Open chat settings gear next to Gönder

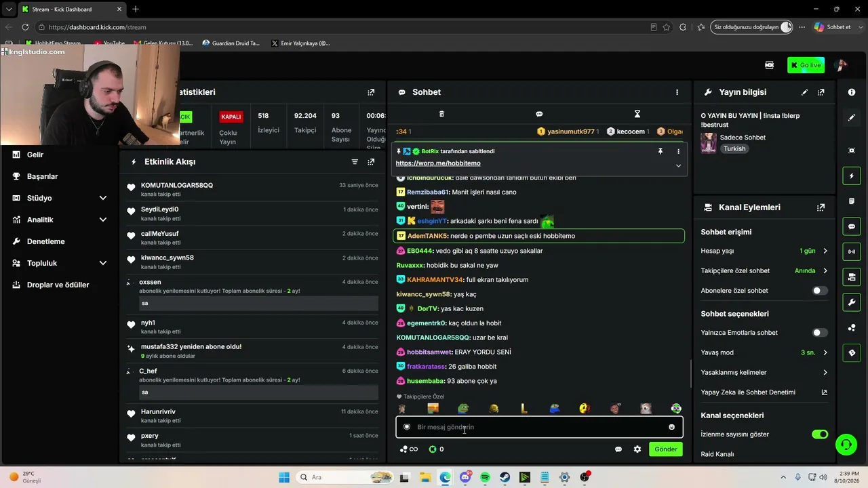(x=637, y=449)
